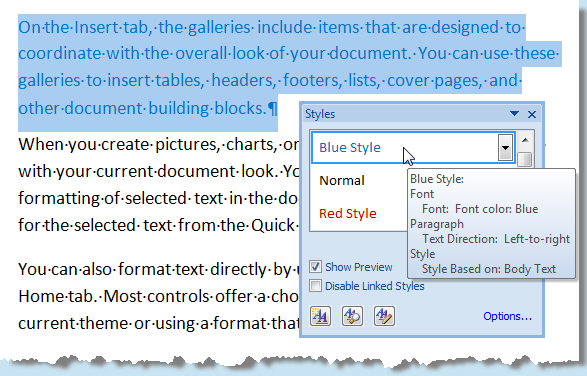Viewport: 587px width, 376px height.
Task: Open the Options… link
Action: 507,316
